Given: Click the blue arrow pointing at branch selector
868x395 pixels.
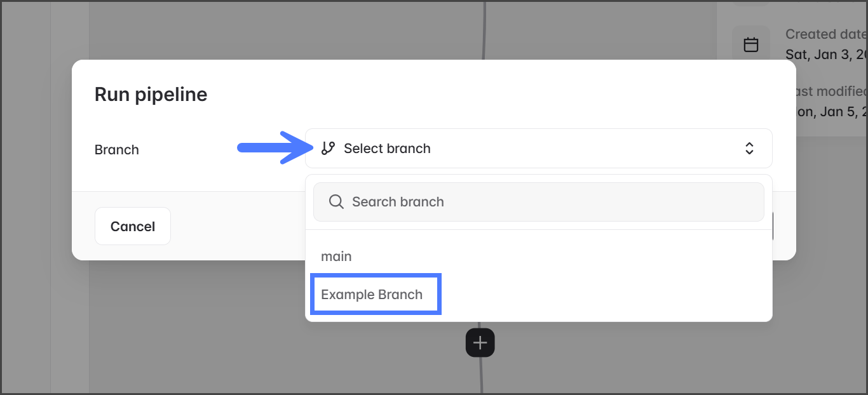Looking at the screenshot, I should [271, 148].
